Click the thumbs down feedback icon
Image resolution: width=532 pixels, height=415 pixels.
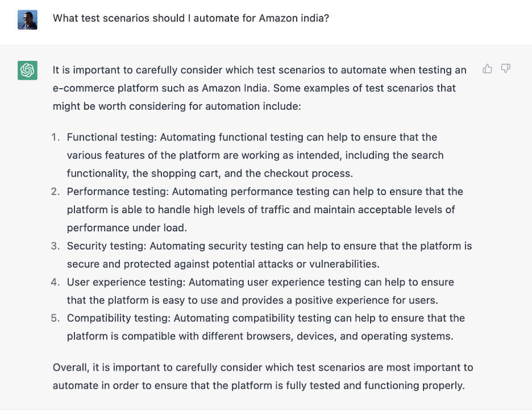click(505, 69)
